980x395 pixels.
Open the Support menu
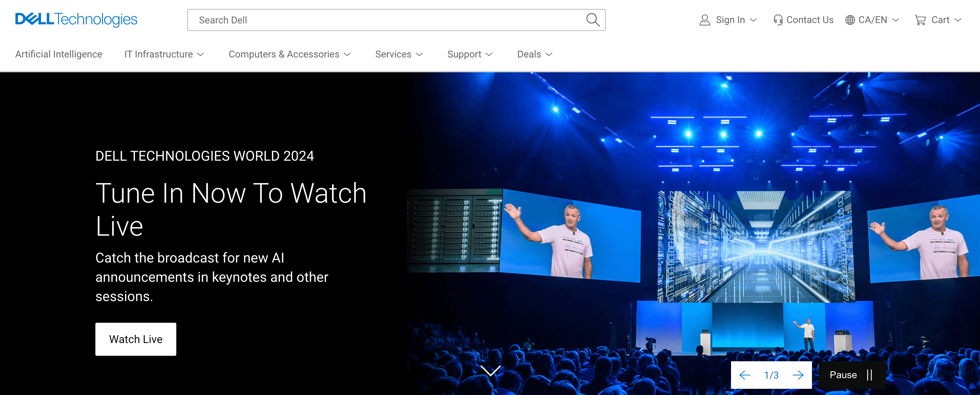[x=469, y=54]
